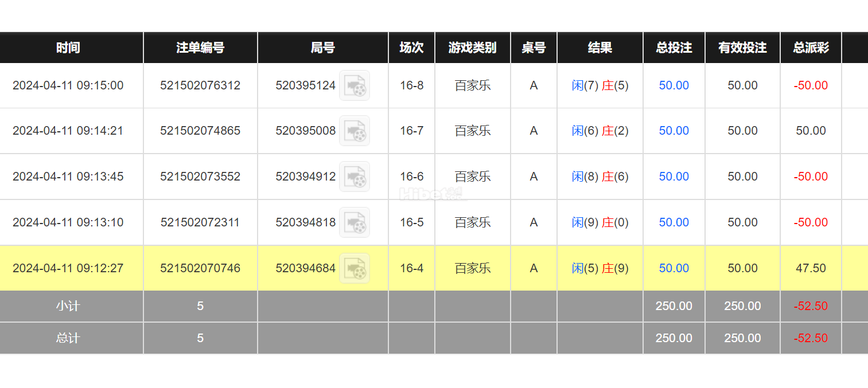Click the 游戏类别 column header
The width and height of the screenshot is (868, 388).
point(473,48)
